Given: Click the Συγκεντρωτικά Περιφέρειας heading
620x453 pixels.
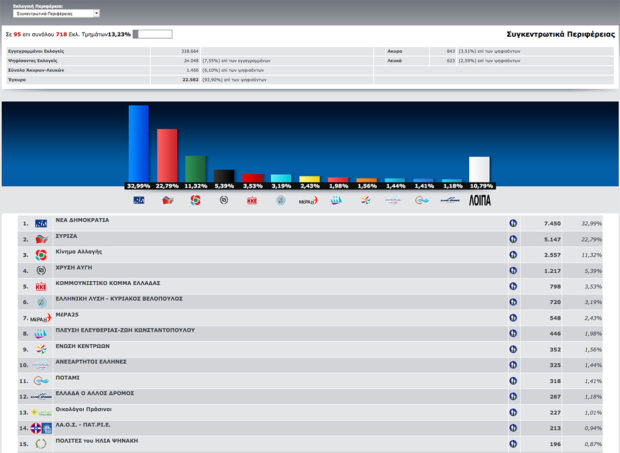Looking at the screenshot, I should (x=561, y=34).
